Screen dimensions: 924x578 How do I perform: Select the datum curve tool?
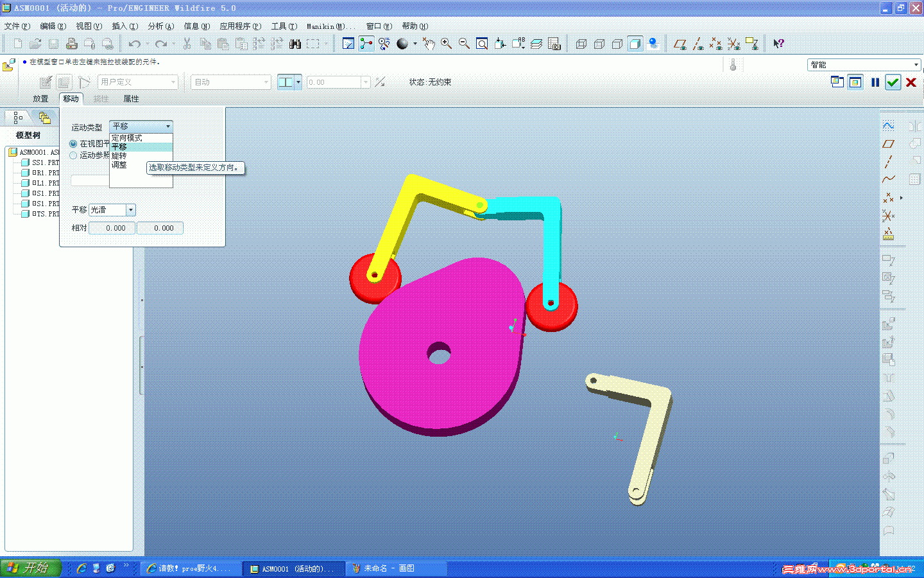tap(888, 179)
